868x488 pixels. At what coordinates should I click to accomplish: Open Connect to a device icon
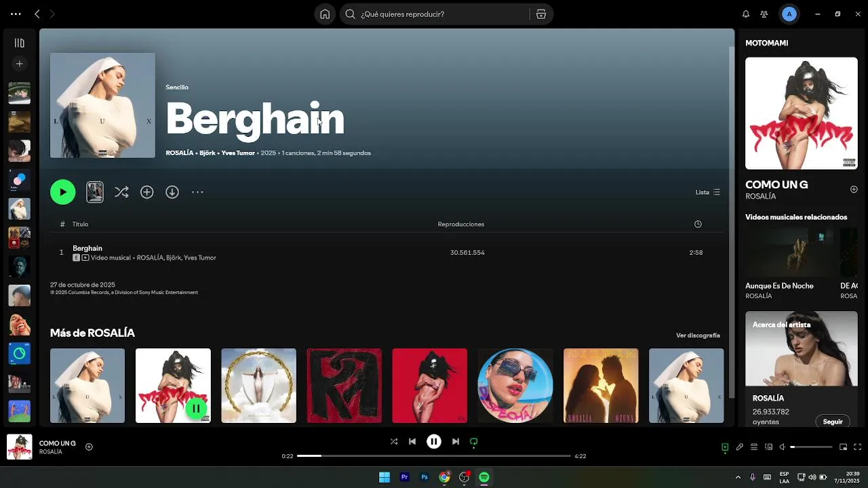coord(768,447)
